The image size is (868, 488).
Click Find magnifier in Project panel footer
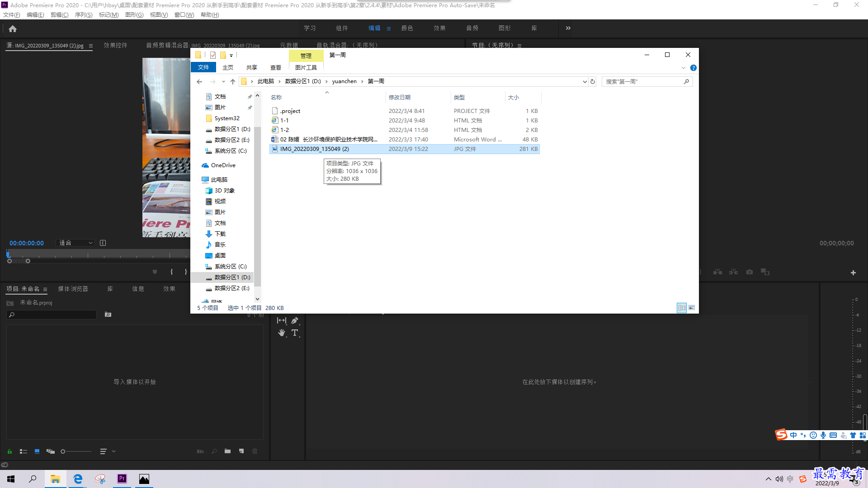click(214, 451)
